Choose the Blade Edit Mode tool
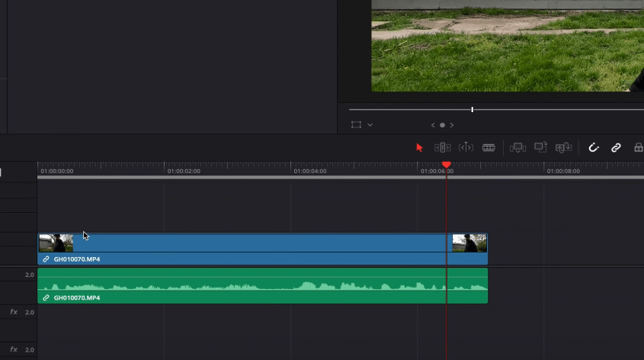The height and width of the screenshot is (360, 644). click(489, 147)
